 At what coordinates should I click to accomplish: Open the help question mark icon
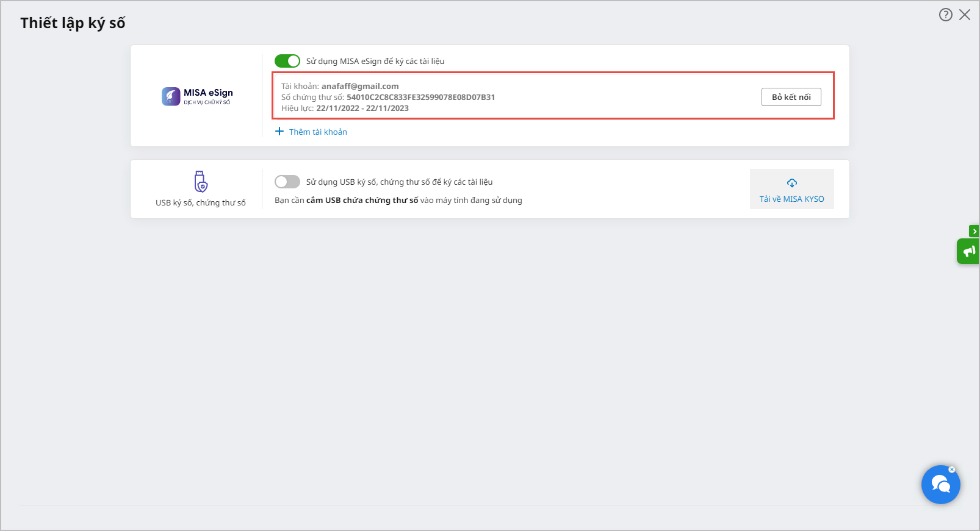coord(945,15)
